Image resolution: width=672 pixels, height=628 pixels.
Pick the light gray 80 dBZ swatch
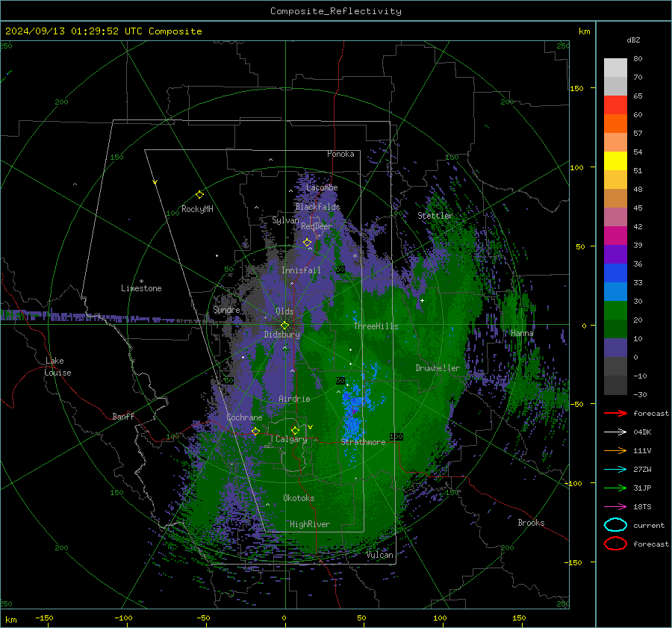point(615,68)
